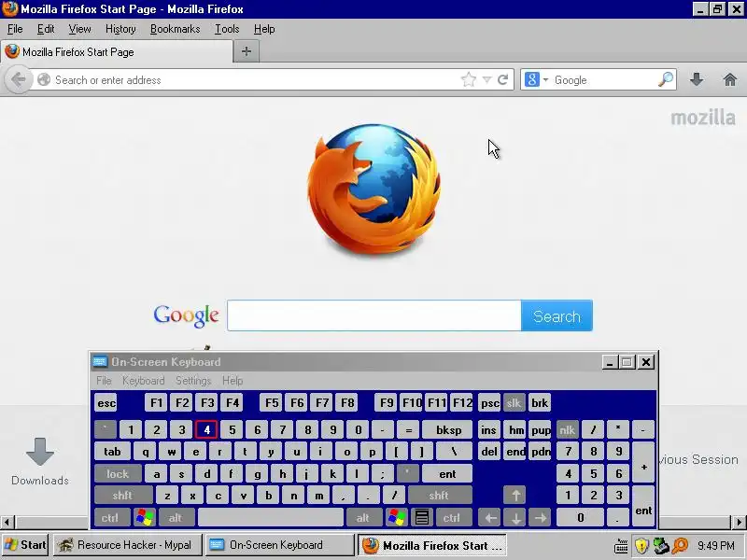Viewport: 747px width, 560px height.
Task: Select the Mozilla Firefox Start Page tab
Action: click(x=117, y=52)
